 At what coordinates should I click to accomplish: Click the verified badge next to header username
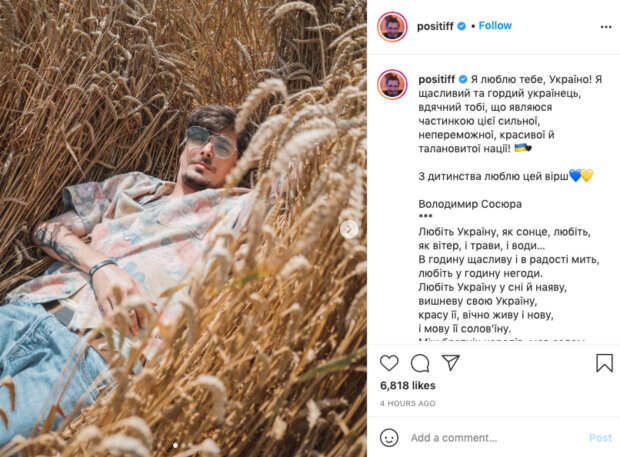tap(461, 26)
